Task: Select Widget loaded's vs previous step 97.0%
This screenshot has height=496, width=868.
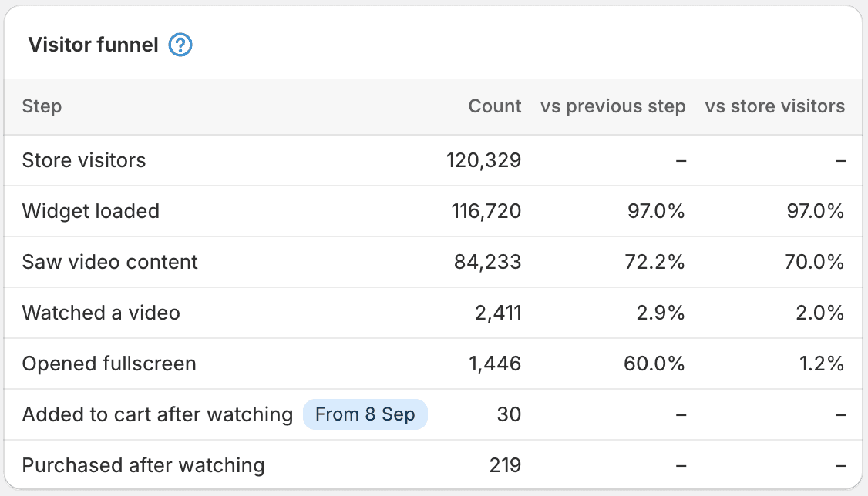Action: [655, 211]
